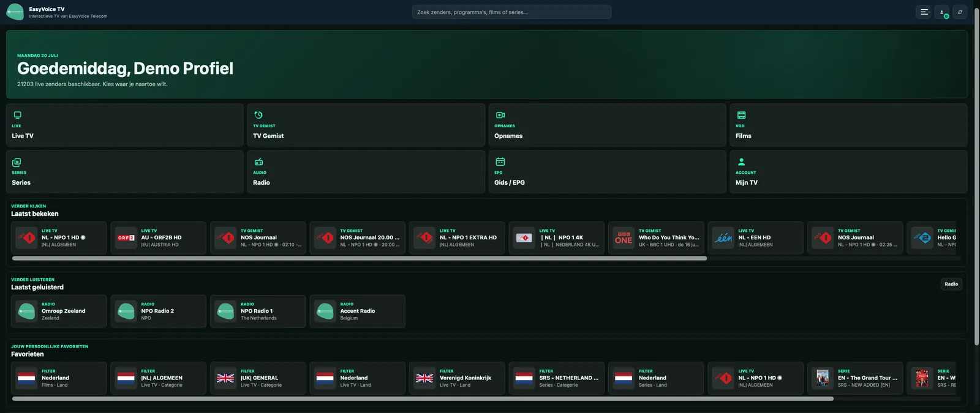980x413 pixels.
Task: Open the Radio audio tile
Action: [366, 172]
